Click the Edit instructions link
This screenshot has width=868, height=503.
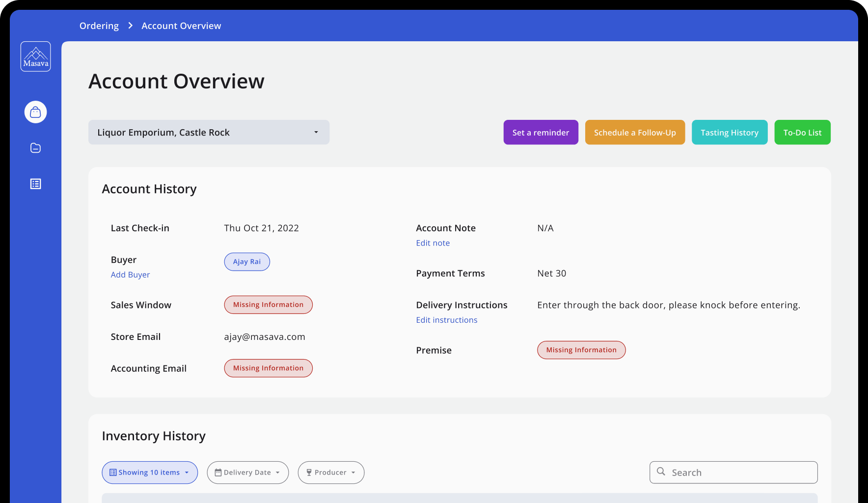[446, 320]
